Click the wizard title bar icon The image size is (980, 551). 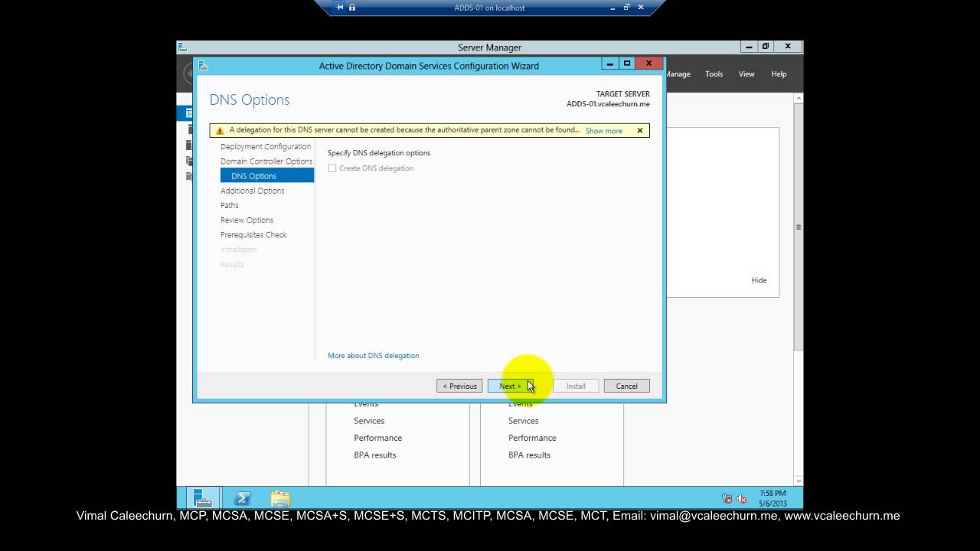[x=203, y=66]
